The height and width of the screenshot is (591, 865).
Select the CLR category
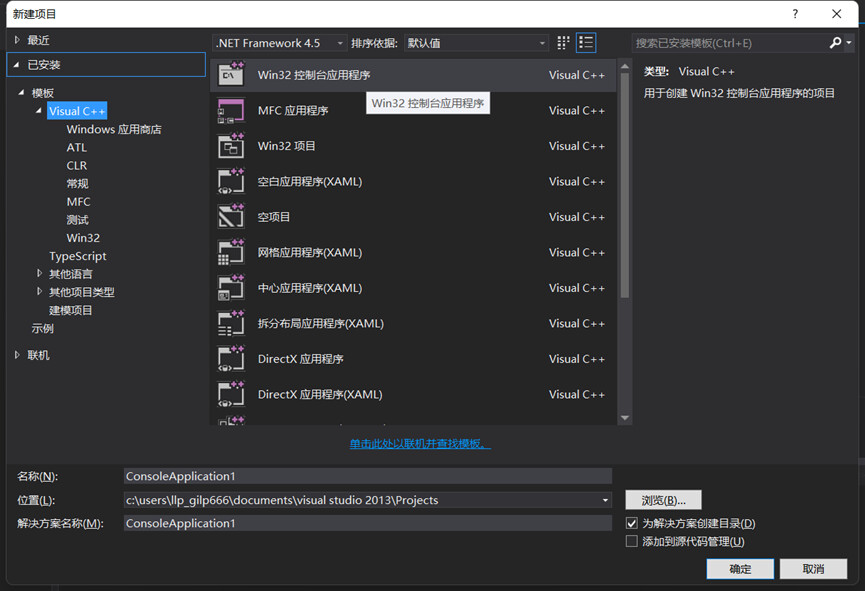click(77, 166)
